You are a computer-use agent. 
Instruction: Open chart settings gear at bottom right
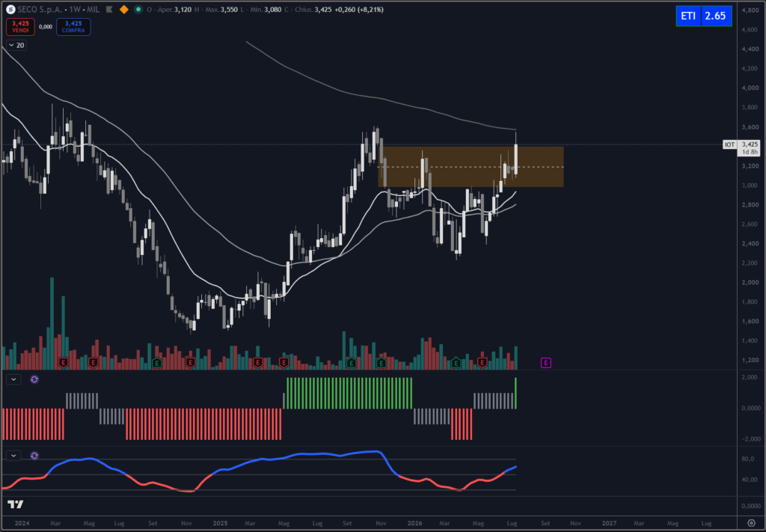point(751,523)
